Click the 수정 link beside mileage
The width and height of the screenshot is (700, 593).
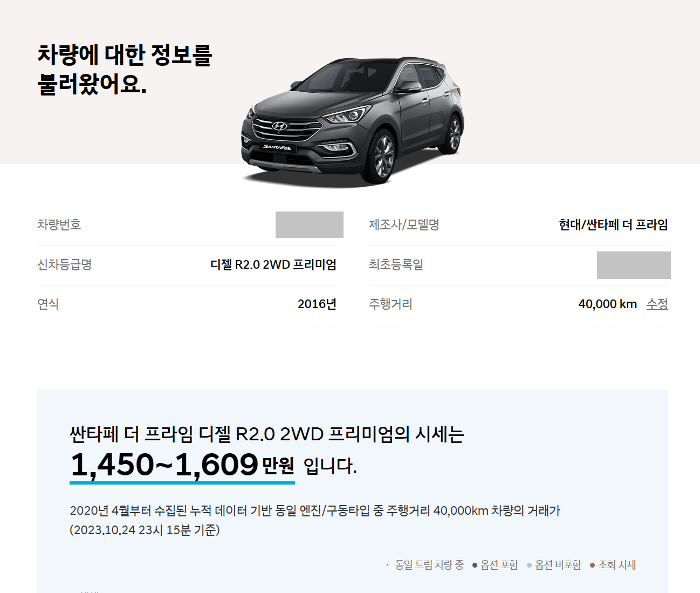click(x=657, y=304)
